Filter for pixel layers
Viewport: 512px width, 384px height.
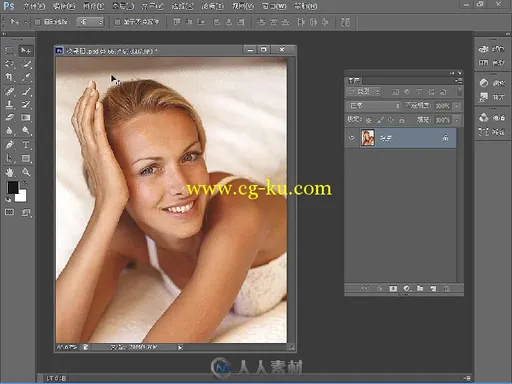[396, 92]
